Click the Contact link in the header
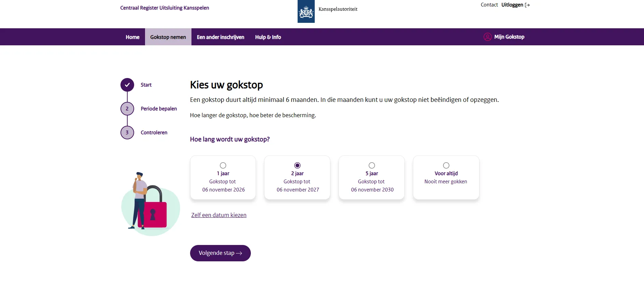The height and width of the screenshot is (292, 644). (489, 5)
